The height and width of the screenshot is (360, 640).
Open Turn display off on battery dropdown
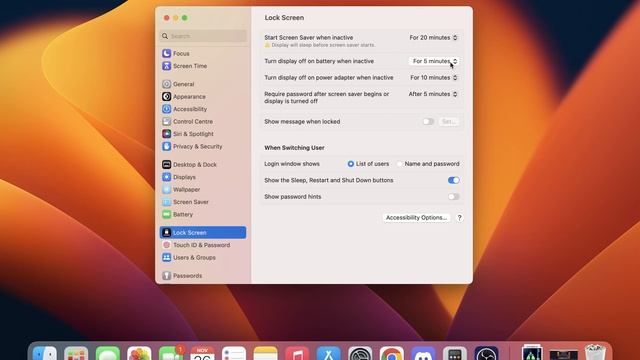point(433,61)
